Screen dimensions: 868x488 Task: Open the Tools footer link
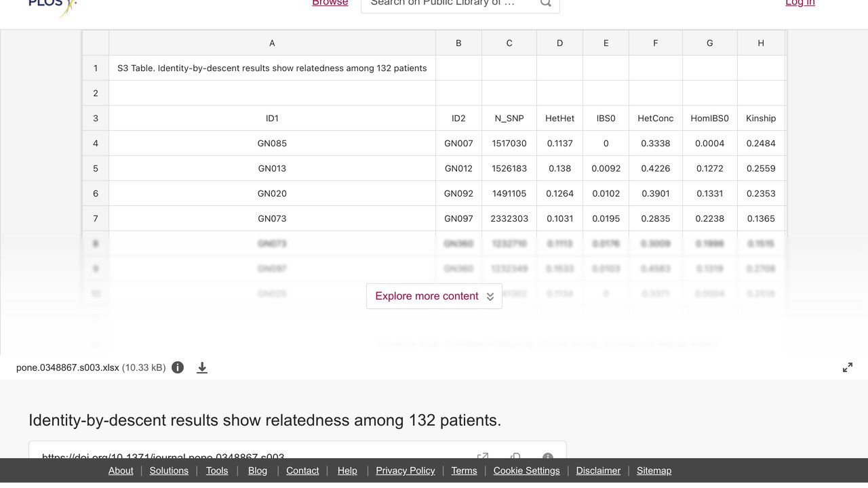tap(217, 470)
